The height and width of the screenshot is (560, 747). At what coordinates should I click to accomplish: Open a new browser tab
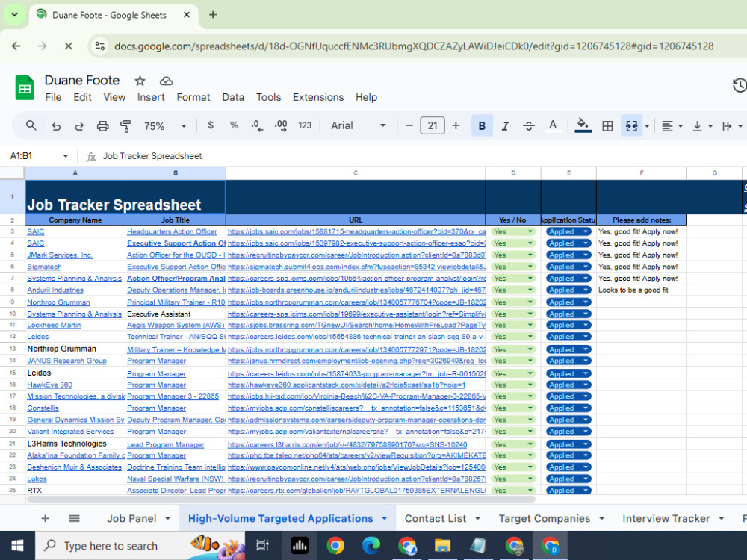click(213, 15)
